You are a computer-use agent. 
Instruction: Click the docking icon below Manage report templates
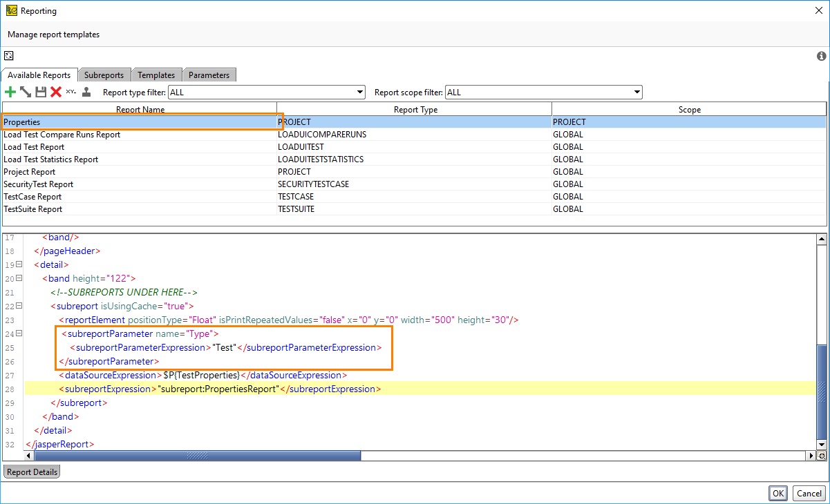[8, 56]
